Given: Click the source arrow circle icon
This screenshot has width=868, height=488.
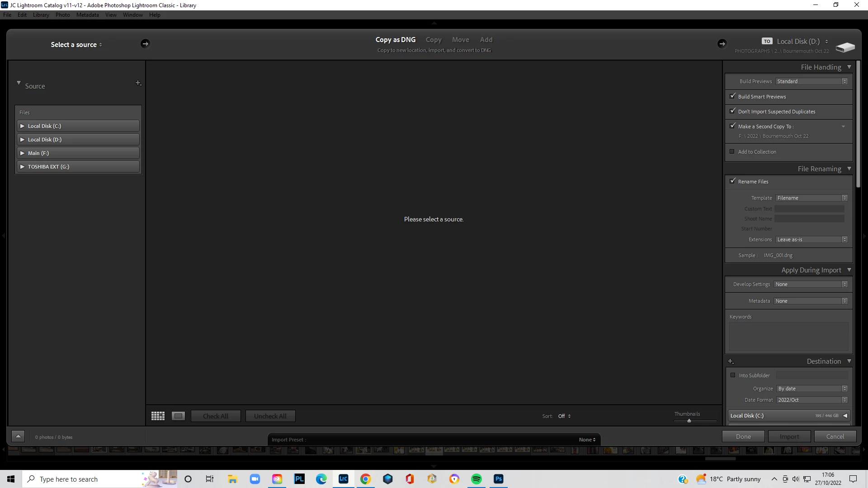Looking at the screenshot, I should (145, 44).
